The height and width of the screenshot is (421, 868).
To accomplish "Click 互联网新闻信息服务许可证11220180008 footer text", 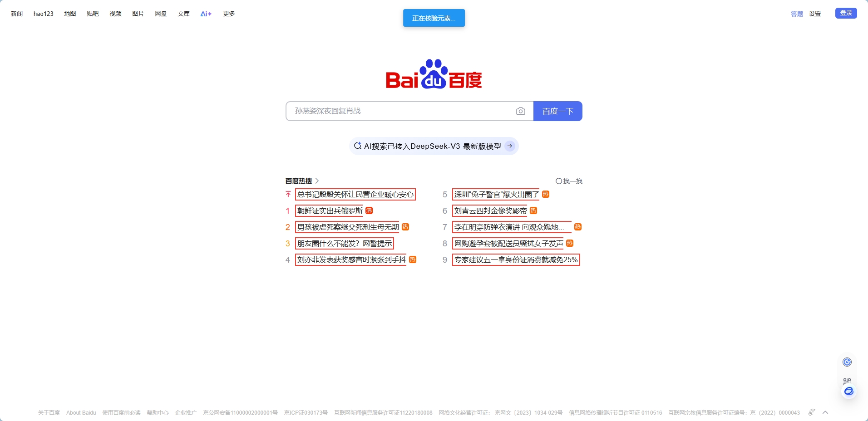I will [383, 413].
